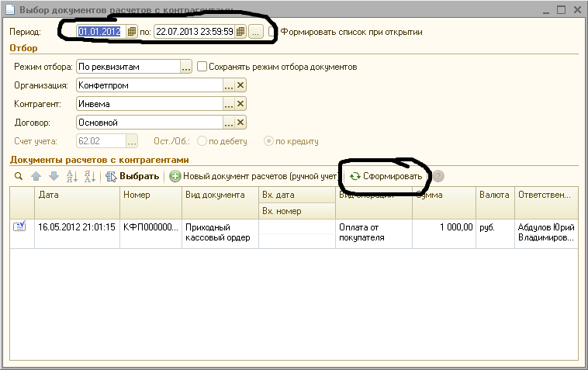
Task: Click the Номер column header
Action: coord(150,195)
